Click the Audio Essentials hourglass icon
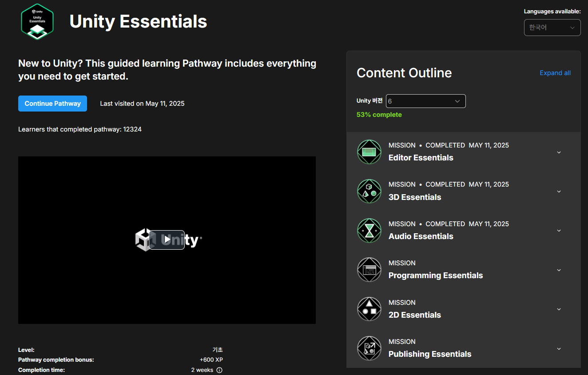Viewport: 588px width, 375px height. pos(369,231)
